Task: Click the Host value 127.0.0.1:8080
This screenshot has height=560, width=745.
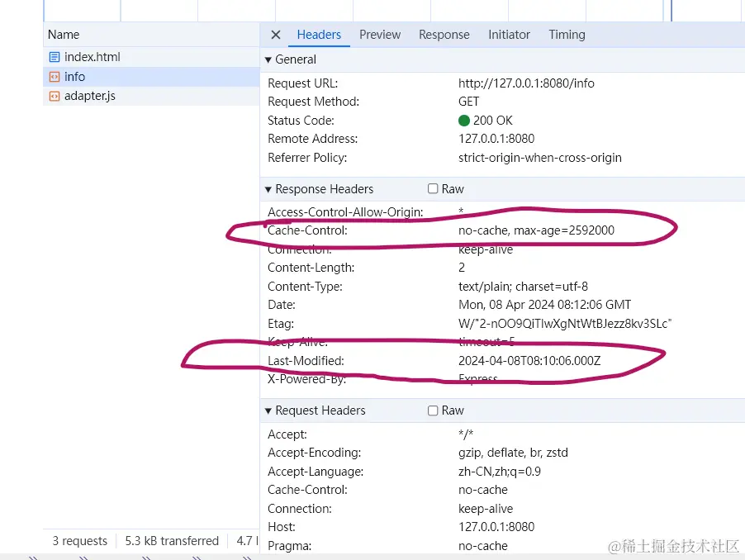Action: pyautogui.click(x=496, y=527)
